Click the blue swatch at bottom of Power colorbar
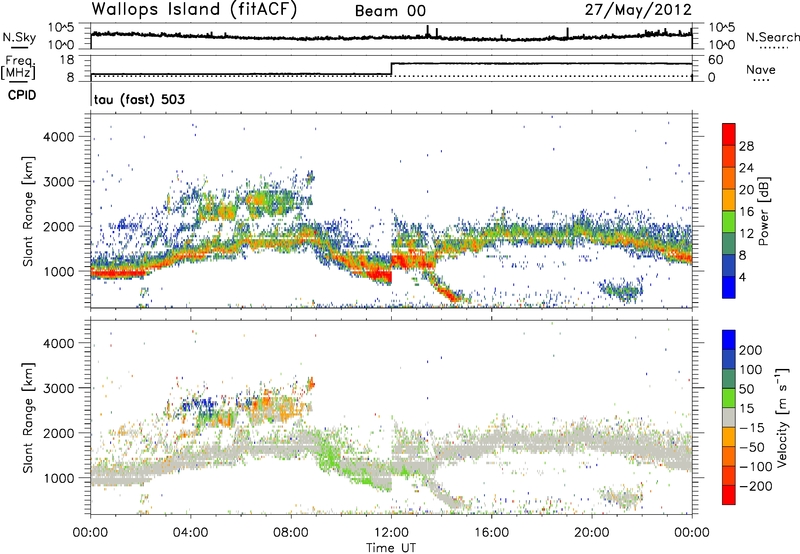 [729, 288]
